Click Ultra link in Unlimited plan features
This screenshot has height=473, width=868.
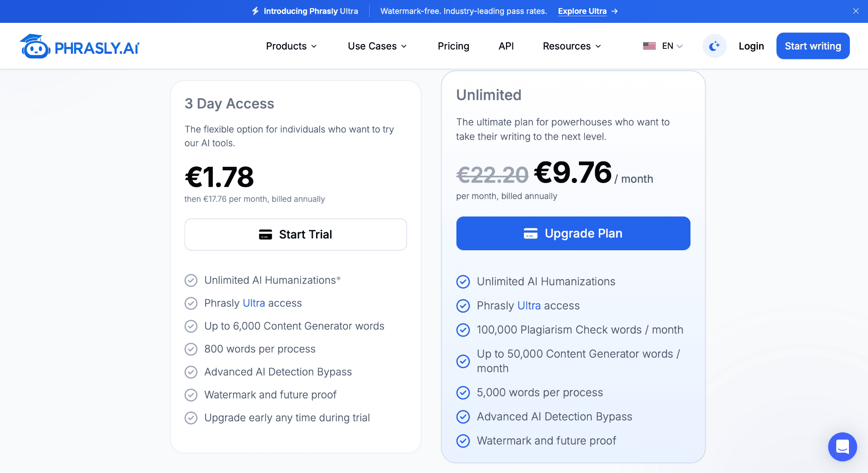pyautogui.click(x=529, y=306)
